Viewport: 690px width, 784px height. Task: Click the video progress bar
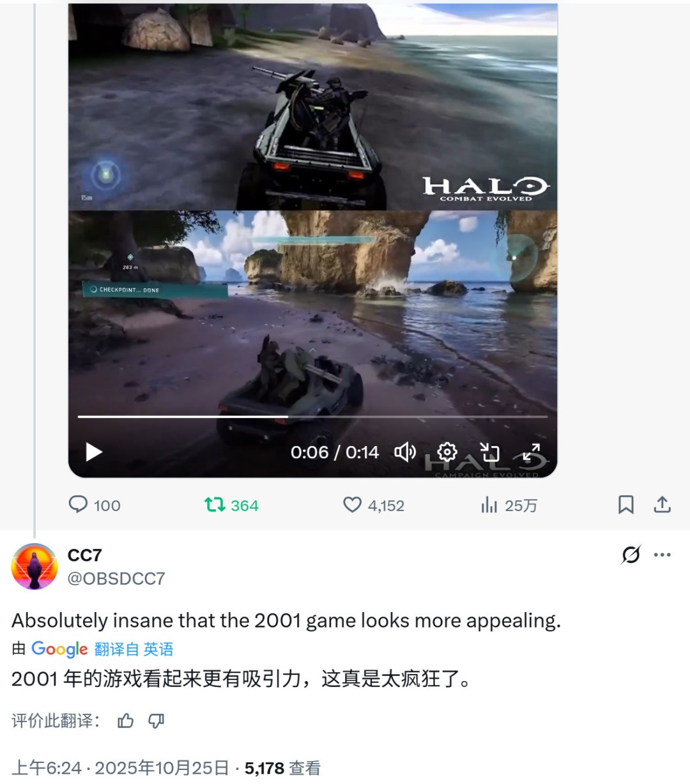tap(312, 417)
